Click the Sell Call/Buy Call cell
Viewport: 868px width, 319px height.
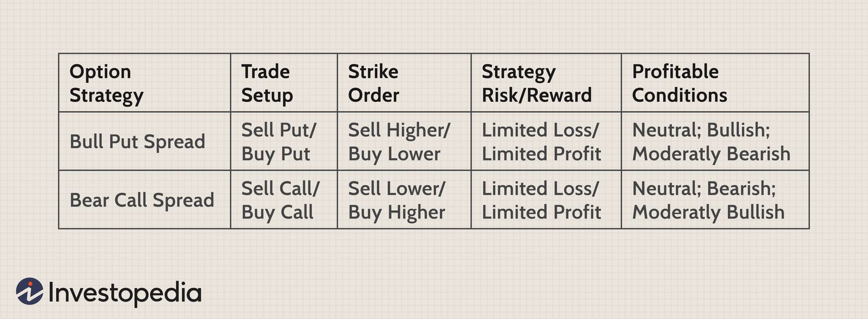point(284,200)
